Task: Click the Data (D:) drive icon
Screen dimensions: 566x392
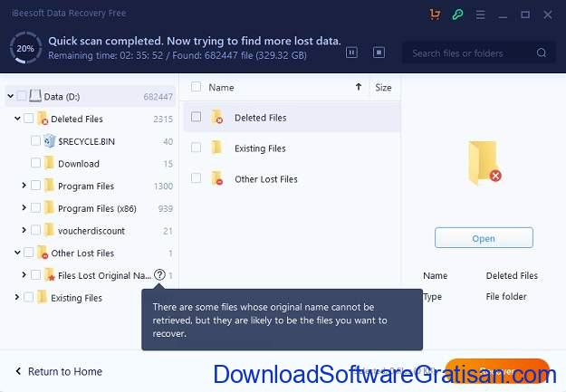Action: coord(35,96)
